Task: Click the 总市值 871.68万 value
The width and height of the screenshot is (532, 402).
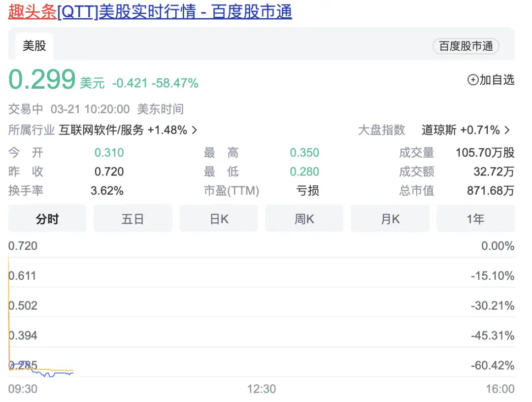Action: [491, 190]
